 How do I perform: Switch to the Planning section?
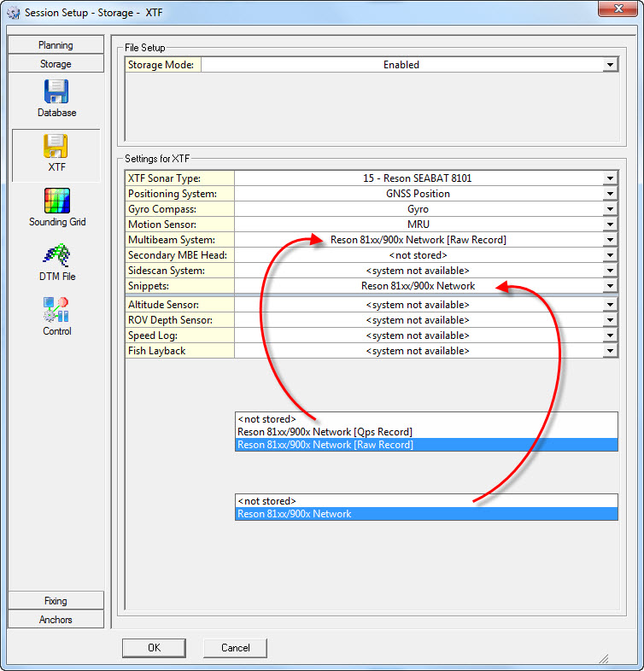point(56,45)
